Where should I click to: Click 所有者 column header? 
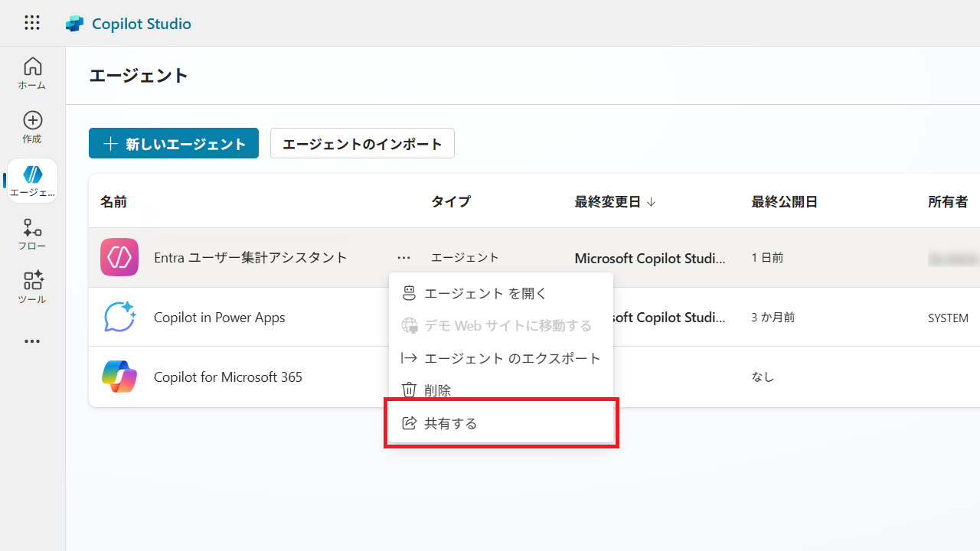point(948,202)
